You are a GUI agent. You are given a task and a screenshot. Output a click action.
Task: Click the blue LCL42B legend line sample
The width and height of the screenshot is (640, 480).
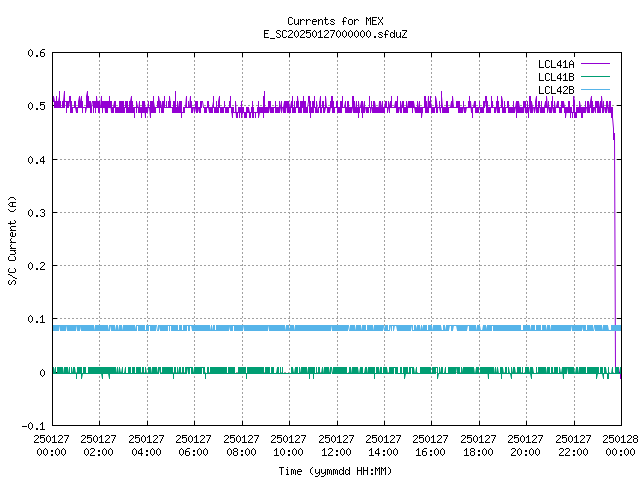tap(595, 90)
